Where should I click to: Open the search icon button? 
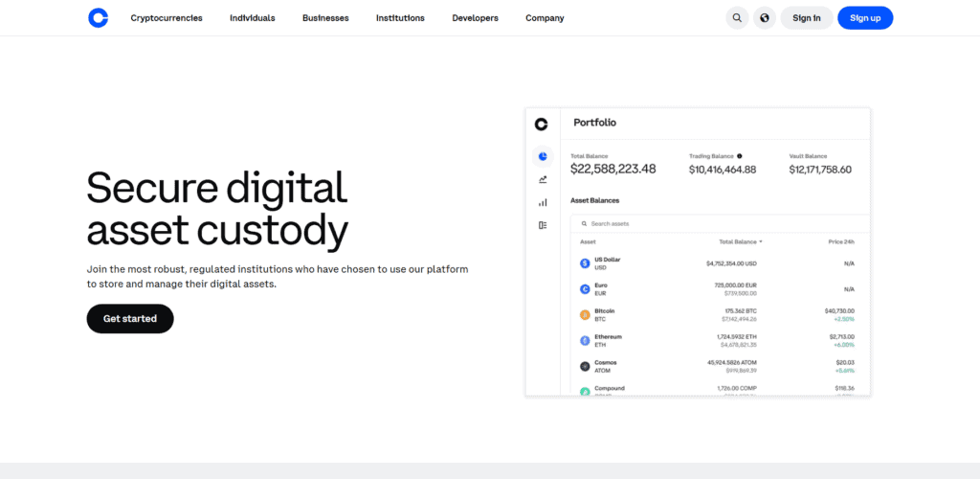pyautogui.click(x=737, y=18)
